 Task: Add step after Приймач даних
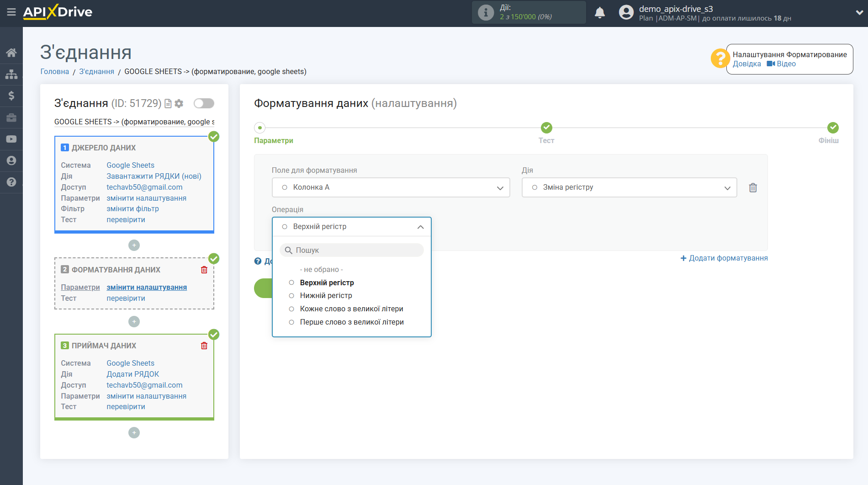(134, 433)
